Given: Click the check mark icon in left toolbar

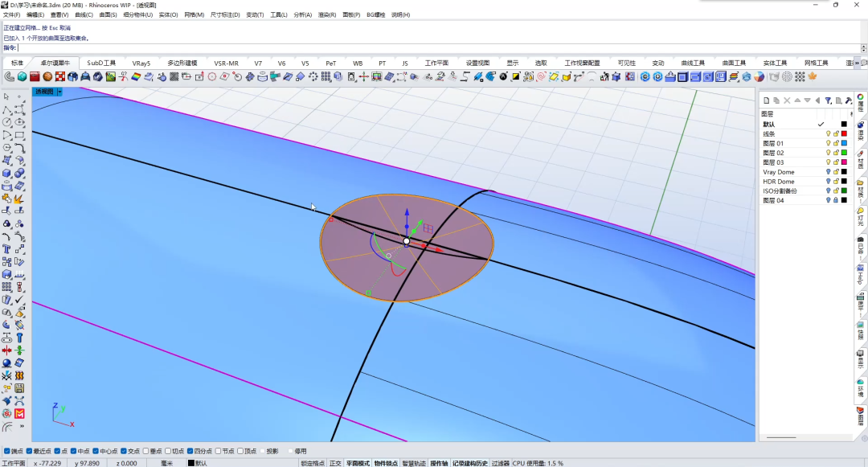Looking at the screenshot, I should 19,300.
